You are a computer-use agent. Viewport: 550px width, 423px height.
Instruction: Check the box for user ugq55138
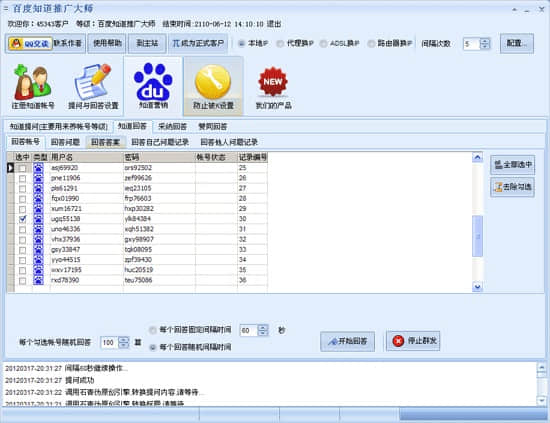[x=22, y=219]
